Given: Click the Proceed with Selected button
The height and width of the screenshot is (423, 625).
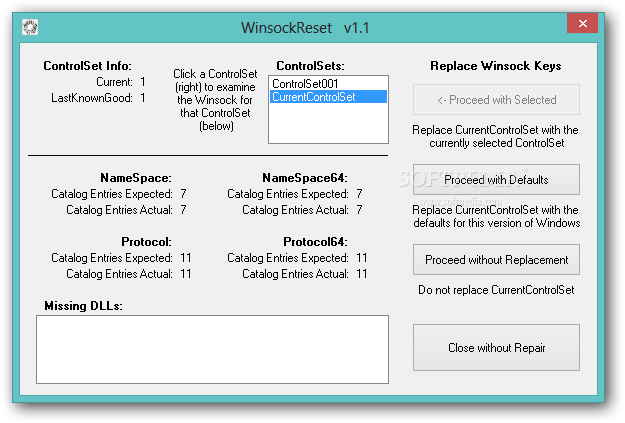Looking at the screenshot, I should click(x=496, y=100).
